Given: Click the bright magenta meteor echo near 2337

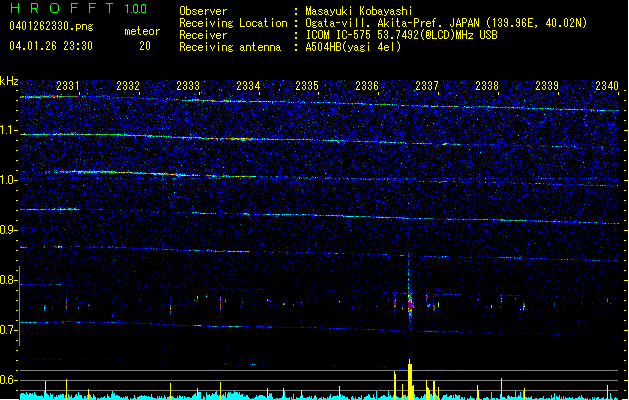Looking at the screenshot, I should (410, 305).
